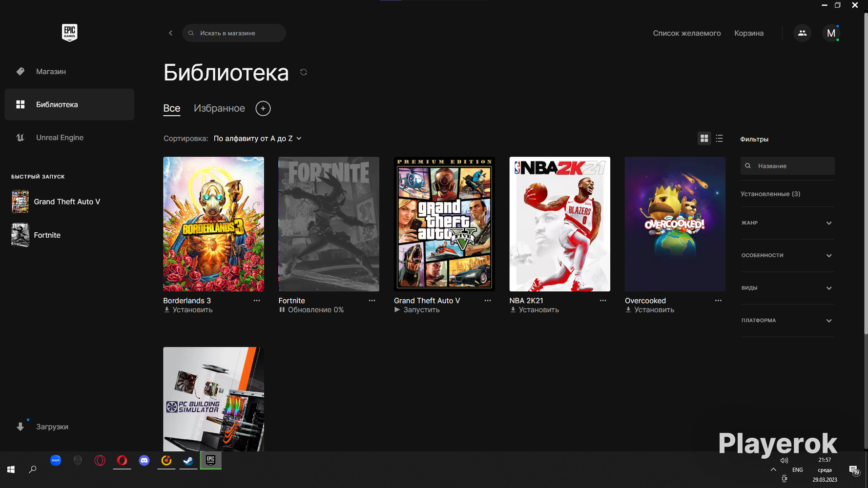Pause the Fortnite update at 0%
Image resolution: width=868 pixels, height=488 pixels.
coord(311,310)
